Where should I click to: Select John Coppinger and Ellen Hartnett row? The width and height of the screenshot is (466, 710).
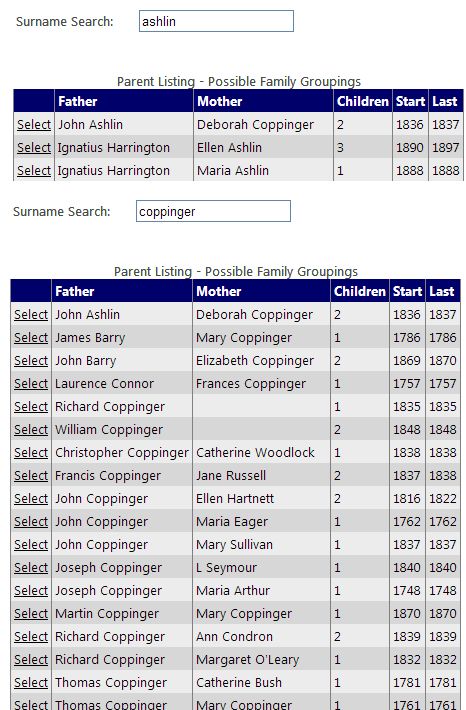(31, 499)
